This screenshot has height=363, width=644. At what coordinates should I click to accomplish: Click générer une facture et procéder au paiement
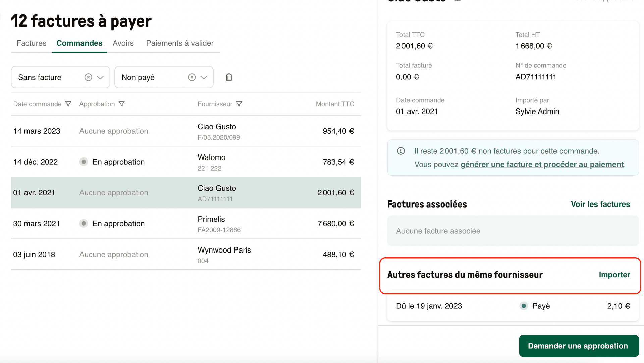click(542, 165)
